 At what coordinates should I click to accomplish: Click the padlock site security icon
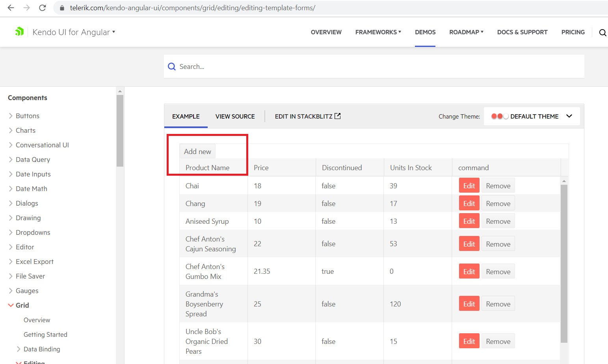(x=62, y=8)
